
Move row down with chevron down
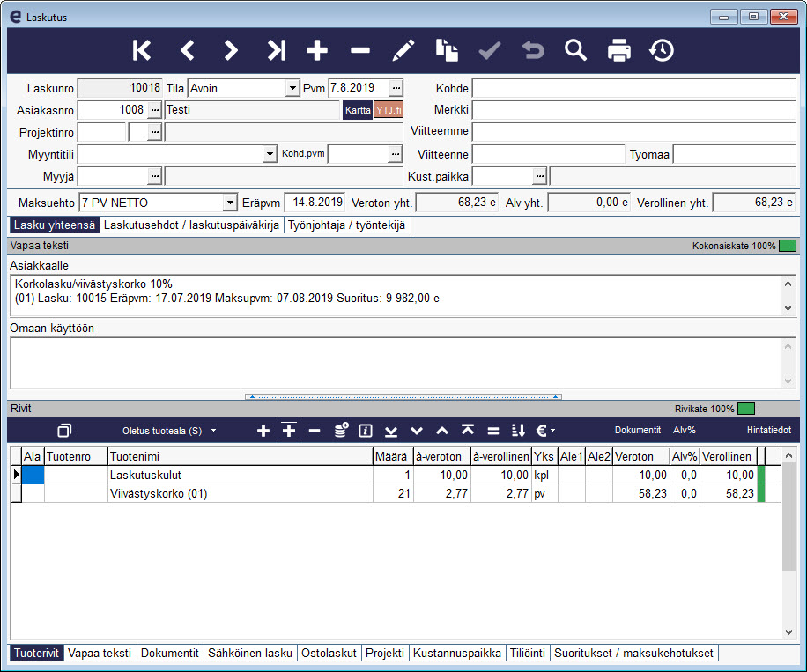pyautogui.click(x=417, y=431)
